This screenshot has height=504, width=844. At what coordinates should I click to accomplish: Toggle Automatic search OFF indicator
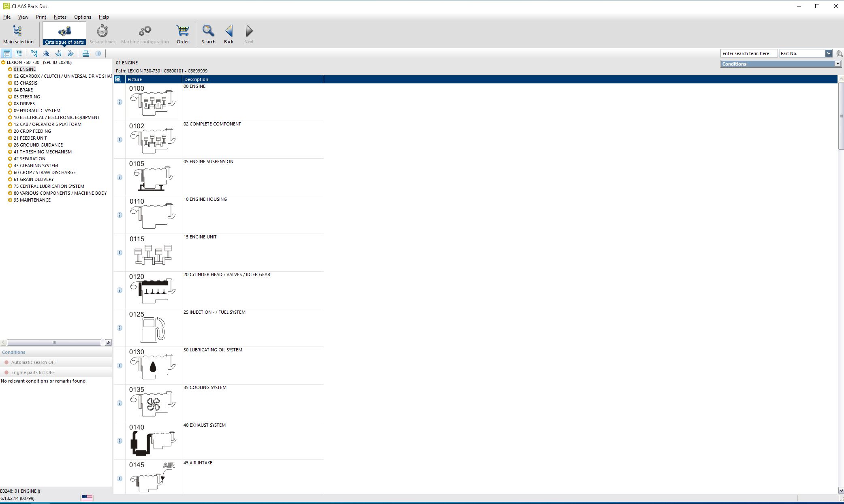point(6,362)
